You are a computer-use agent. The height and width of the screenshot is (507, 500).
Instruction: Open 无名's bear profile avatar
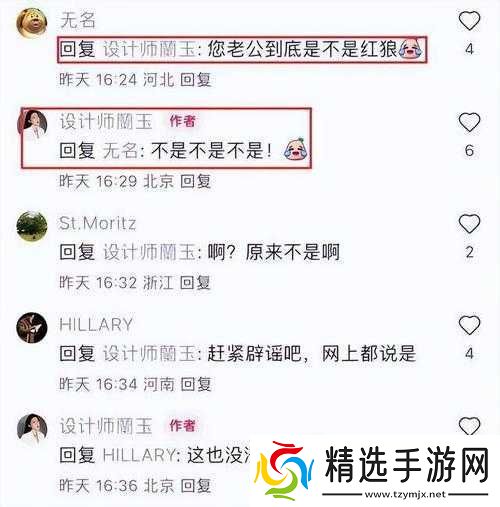pos(32,23)
